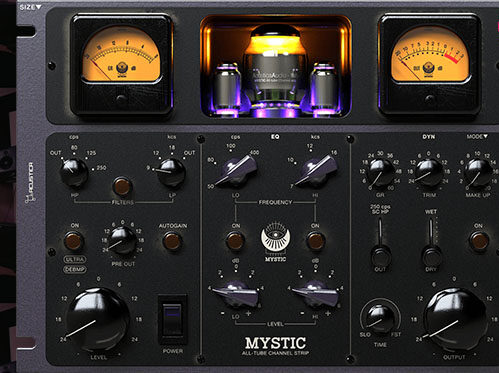Toggle the preamp ON button

pos(74,241)
